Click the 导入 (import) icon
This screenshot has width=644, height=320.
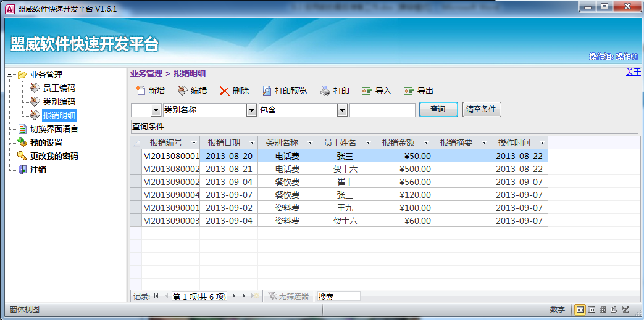[367, 91]
